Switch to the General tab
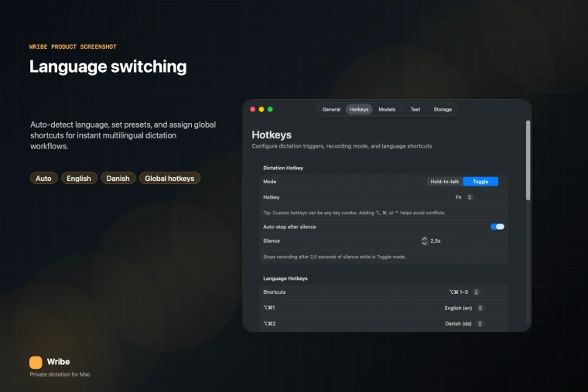 coord(331,110)
